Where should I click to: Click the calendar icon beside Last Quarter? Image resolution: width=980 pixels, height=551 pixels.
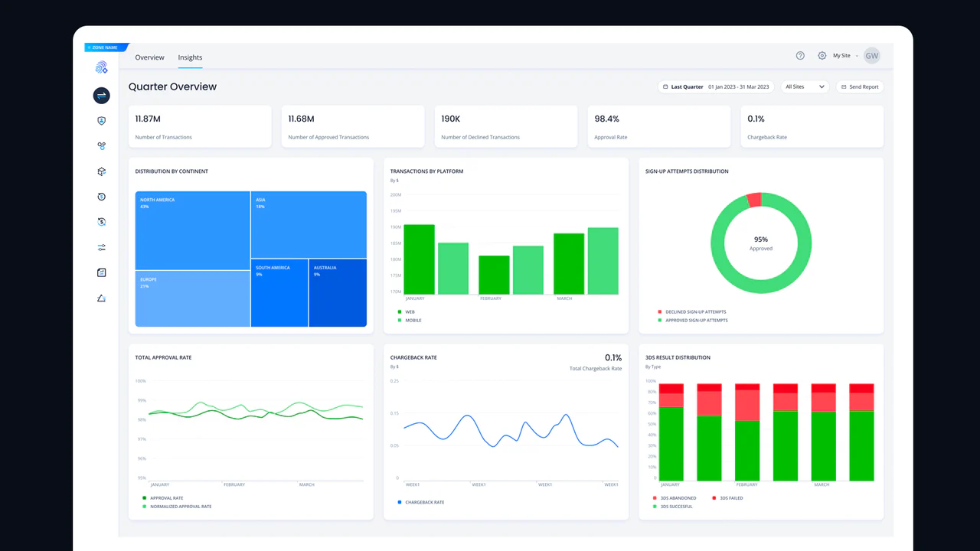tap(665, 87)
